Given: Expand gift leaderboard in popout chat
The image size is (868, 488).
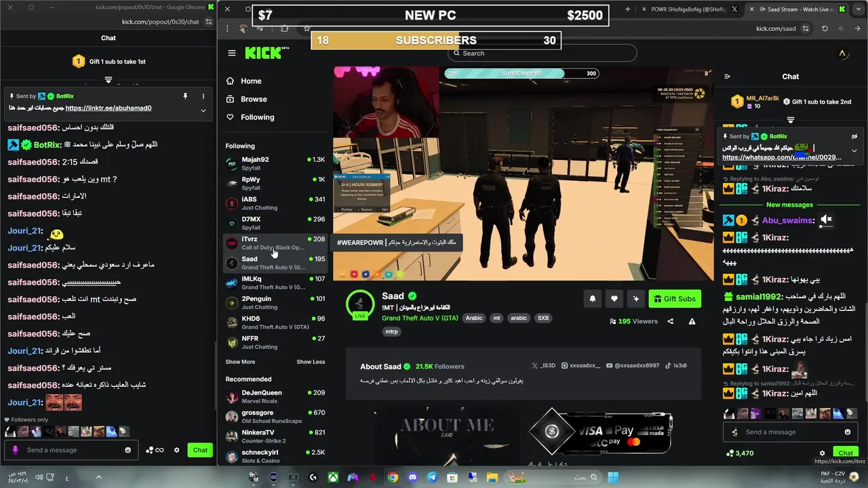Looking at the screenshot, I should click(108, 80).
